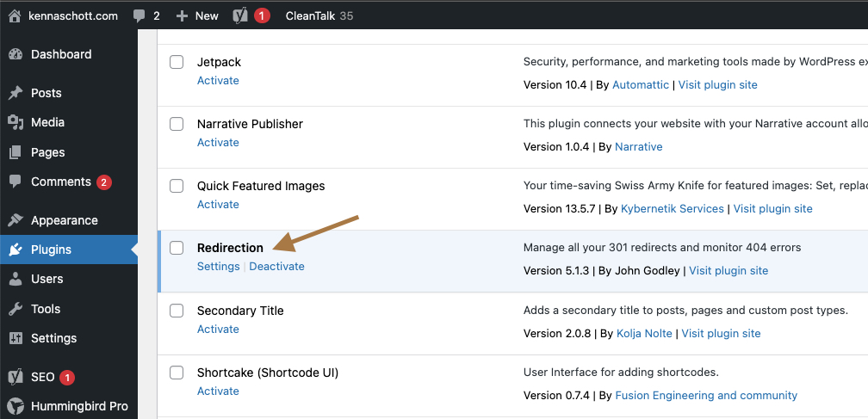Toggle the Quick Featured Images checkbox
Screen dimensions: 868x419
(x=177, y=186)
